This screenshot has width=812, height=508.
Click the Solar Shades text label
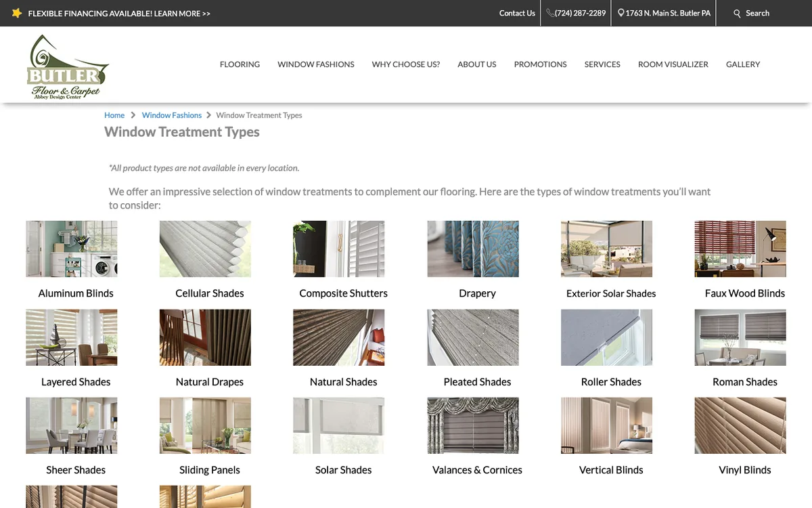click(x=344, y=470)
